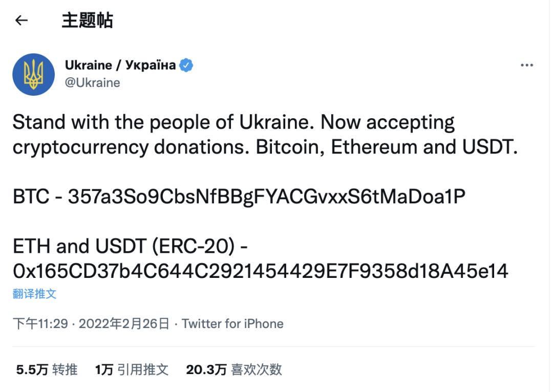Click the back arrow
The image size is (553, 392).
(22, 20)
